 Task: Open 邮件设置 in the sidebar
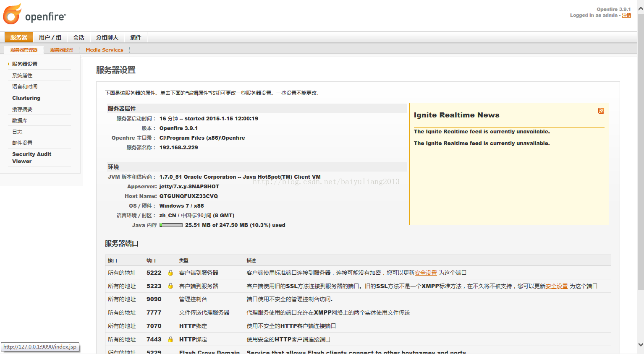coord(22,143)
